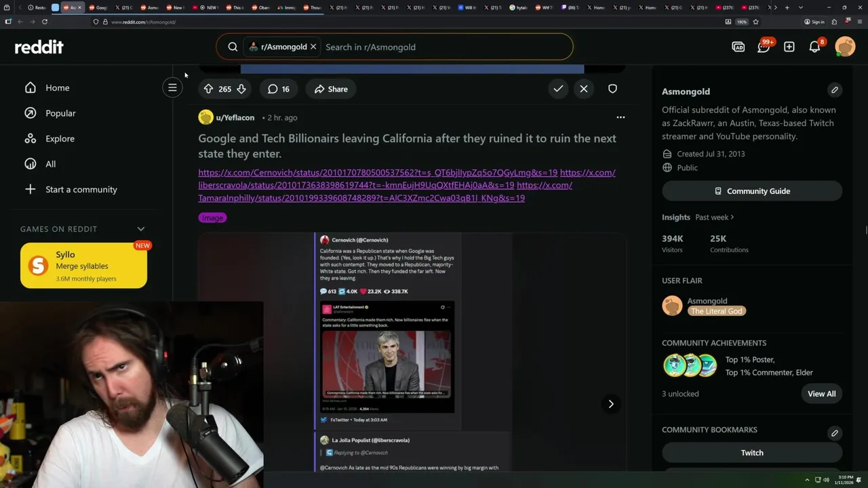Open Explore in sidebar
The height and width of the screenshot is (488, 868).
[60, 138]
